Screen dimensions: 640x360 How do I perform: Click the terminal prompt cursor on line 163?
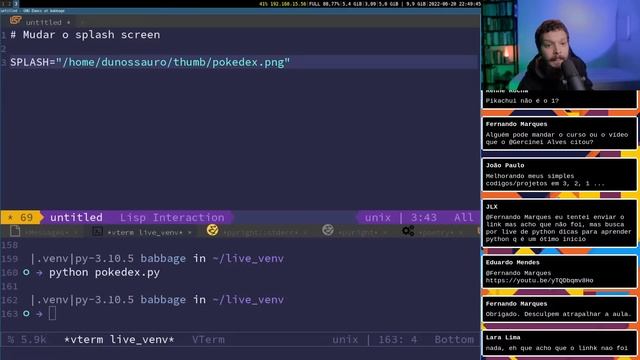click(x=52, y=313)
